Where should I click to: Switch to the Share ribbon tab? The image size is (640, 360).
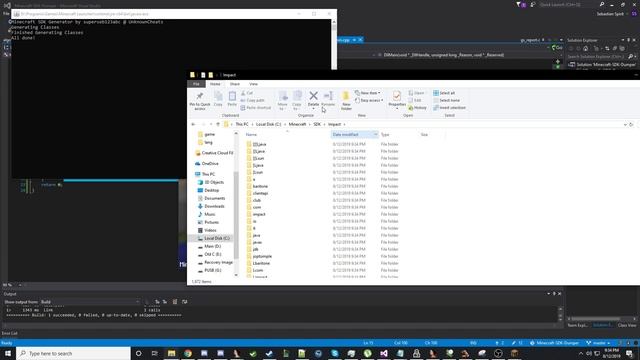[235, 84]
